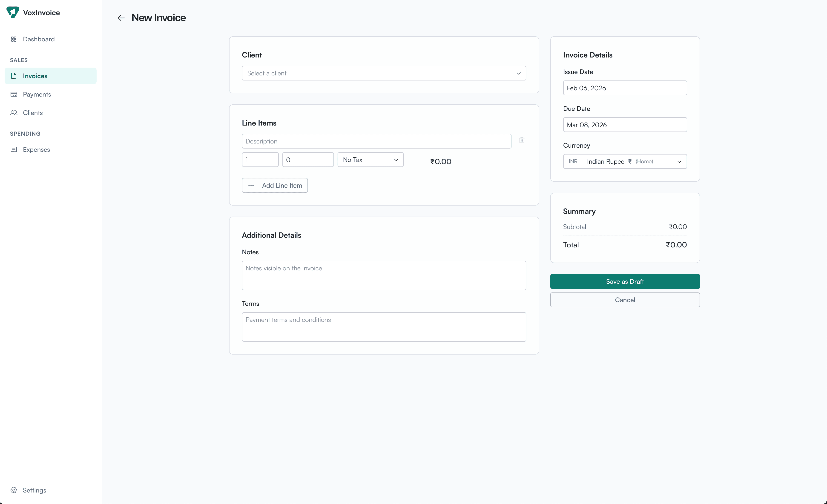Click the Expenses icon in sidebar

(14, 149)
